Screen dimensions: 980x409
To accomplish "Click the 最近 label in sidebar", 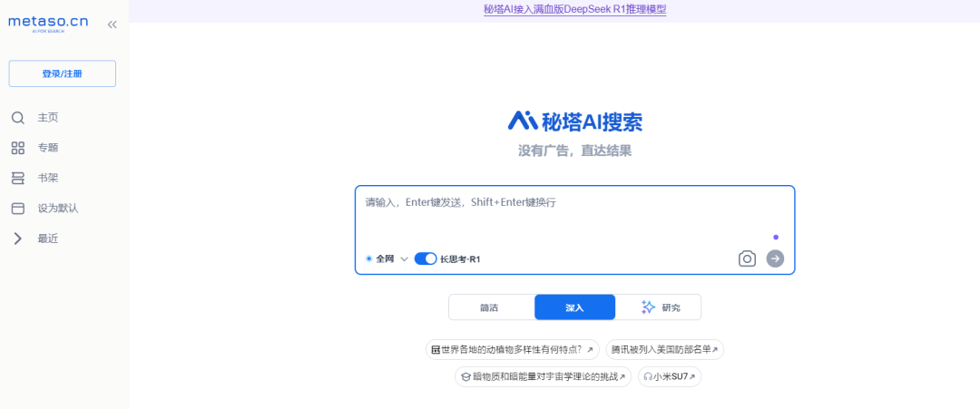I will 48,239.
